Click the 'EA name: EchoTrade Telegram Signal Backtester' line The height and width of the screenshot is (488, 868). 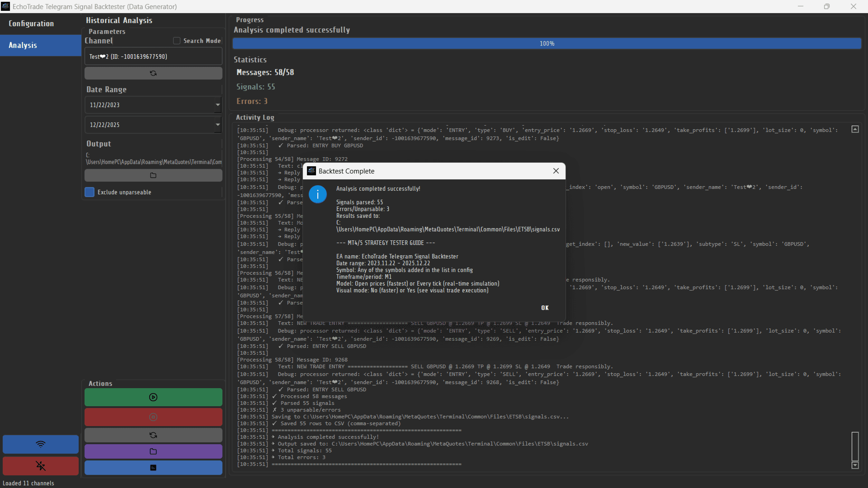point(397,257)
